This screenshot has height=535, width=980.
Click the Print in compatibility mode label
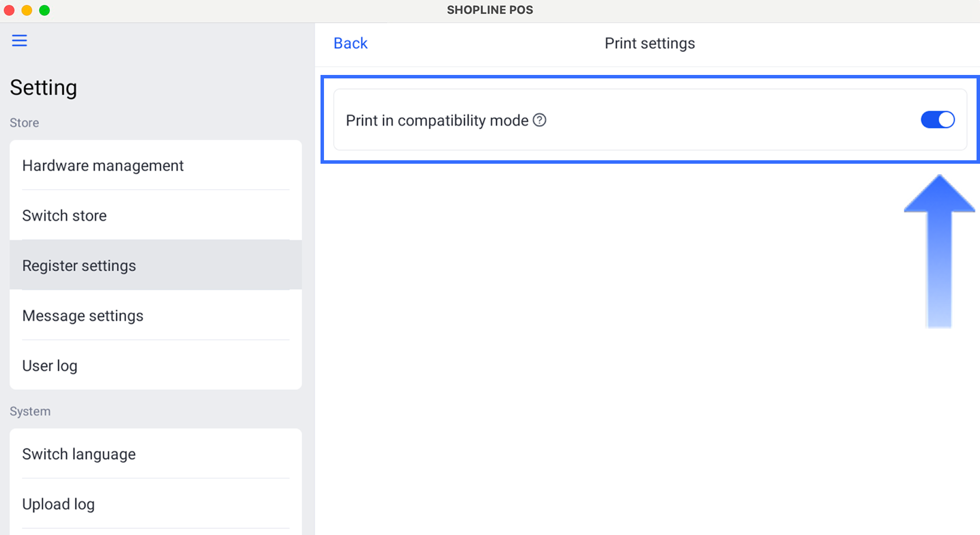point(437,120)
